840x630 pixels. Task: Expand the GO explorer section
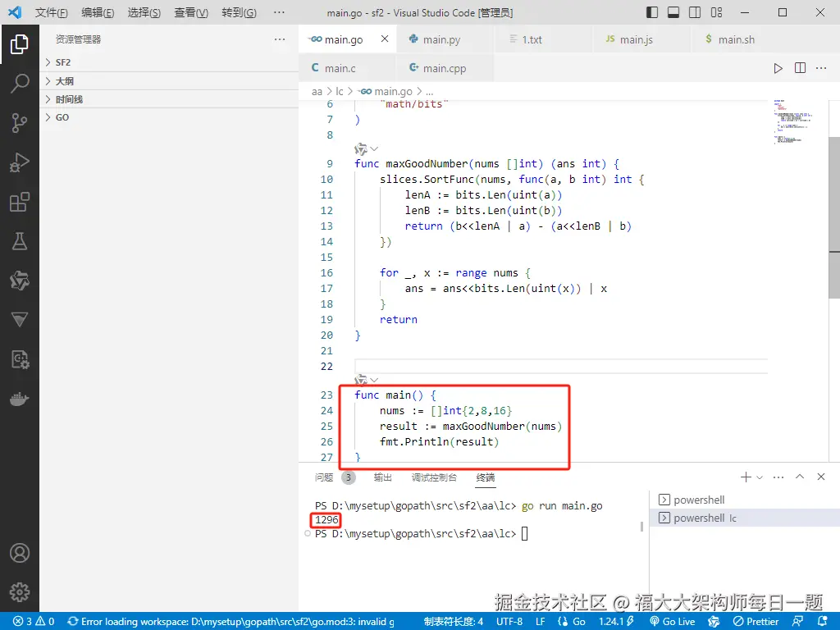[x=169, y=117]
